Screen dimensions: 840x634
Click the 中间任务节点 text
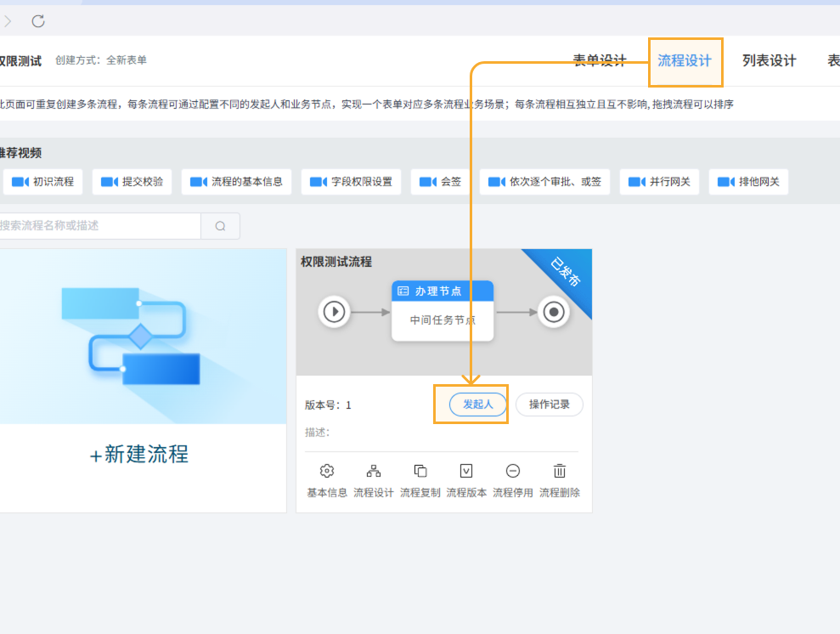pos(443,320)
